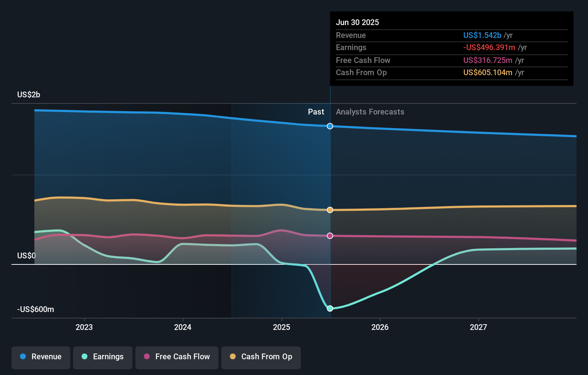Click the teal Earnings data point marker

pyautogui.click(x=330, y=308)
